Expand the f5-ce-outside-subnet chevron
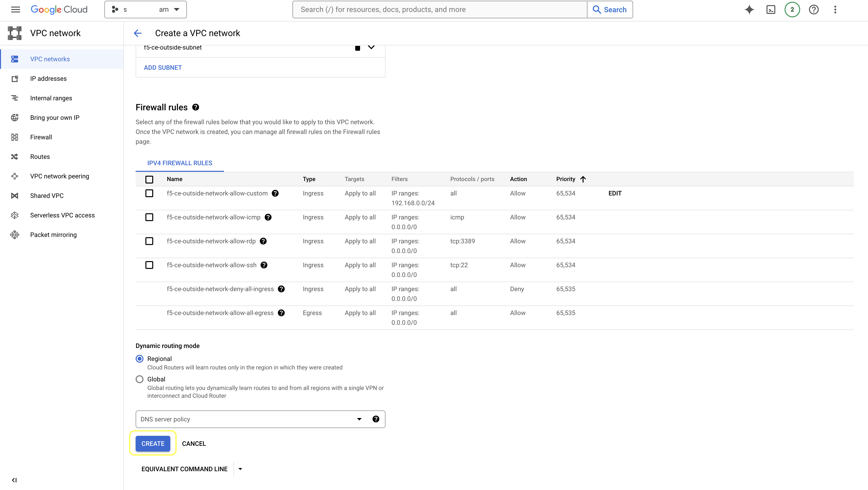 click(371, 47)
